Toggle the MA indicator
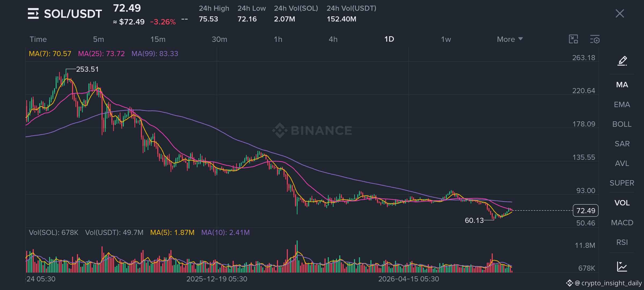 622,85
